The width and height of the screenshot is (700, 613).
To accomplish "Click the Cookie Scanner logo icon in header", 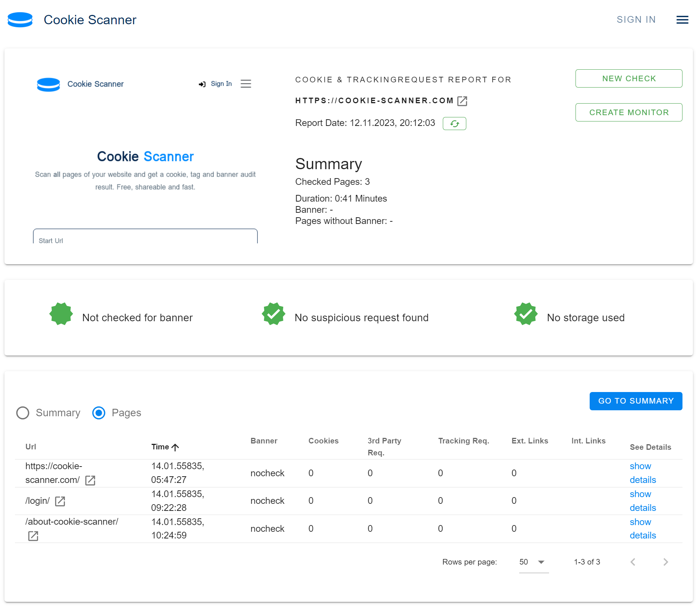I will pos(20,20).
